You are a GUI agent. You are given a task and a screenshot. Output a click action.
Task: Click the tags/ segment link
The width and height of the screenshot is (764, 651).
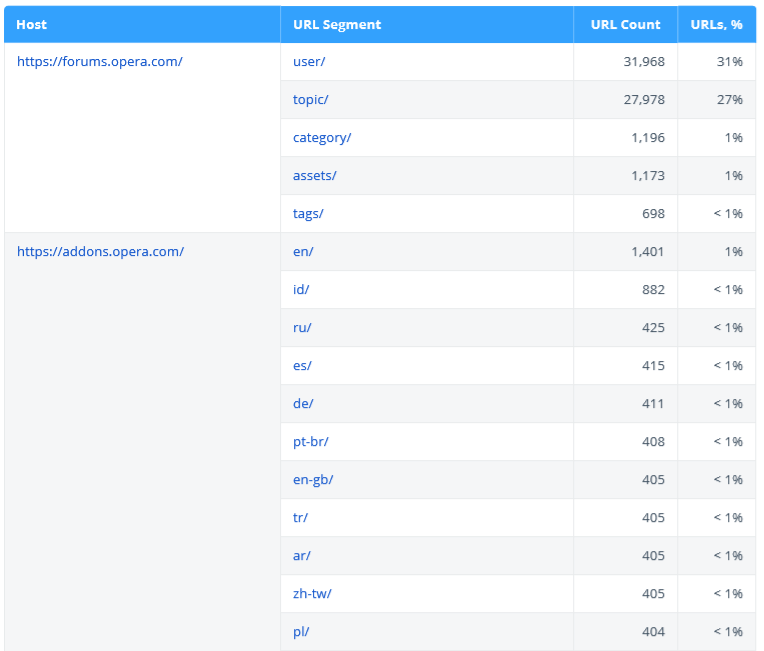click(308, 214)
